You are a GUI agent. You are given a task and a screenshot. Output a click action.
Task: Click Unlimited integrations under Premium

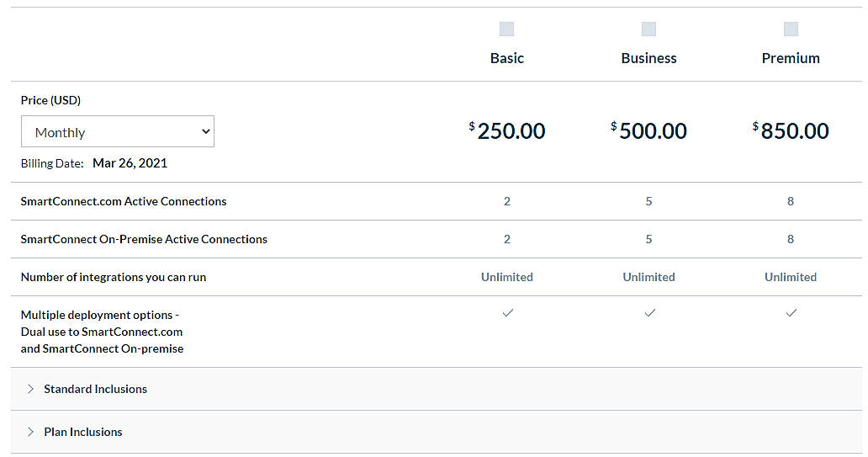coord(791,277)
